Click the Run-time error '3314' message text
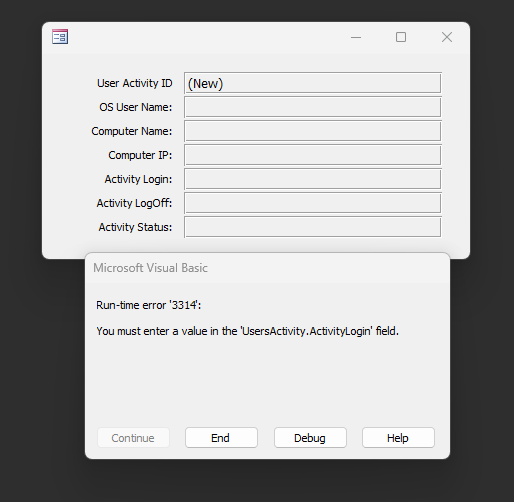514x502 pixels. click(149, 305)
